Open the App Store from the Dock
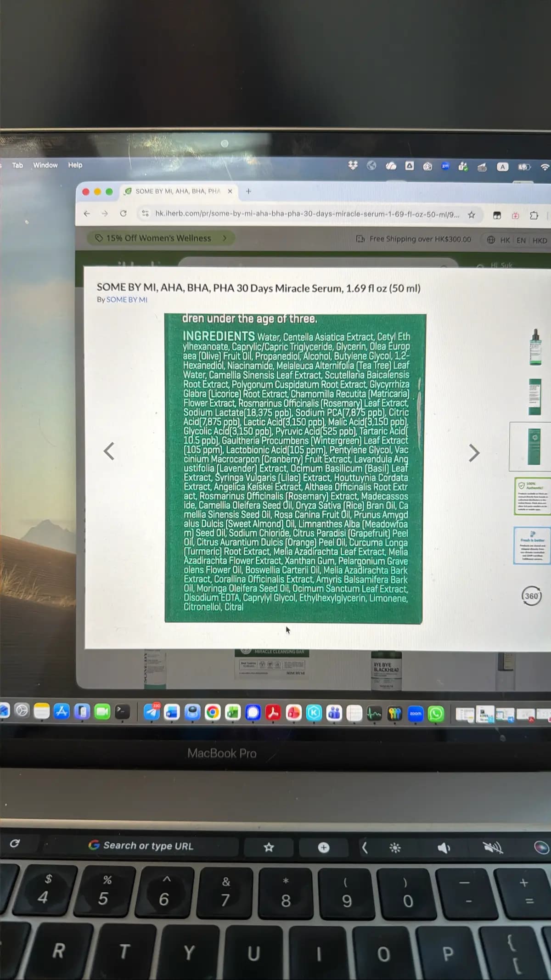 coord(62,711)
